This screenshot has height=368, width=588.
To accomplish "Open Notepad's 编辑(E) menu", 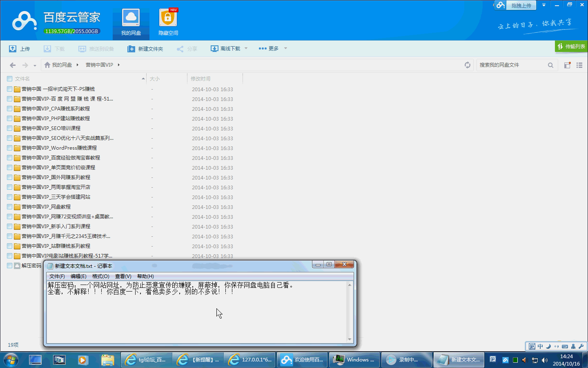I will 78,276.
